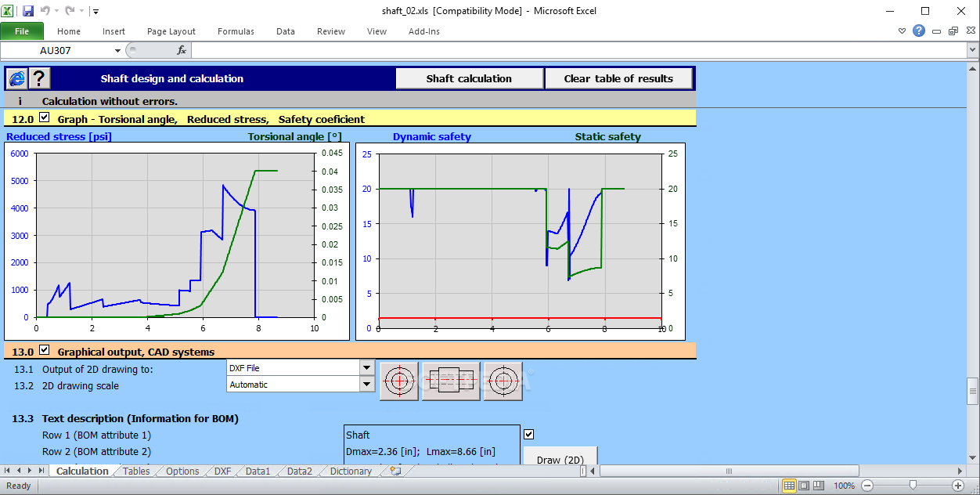Switch to Page Break Preview icon
The image size is (980, 495).
tap(819, 486)
